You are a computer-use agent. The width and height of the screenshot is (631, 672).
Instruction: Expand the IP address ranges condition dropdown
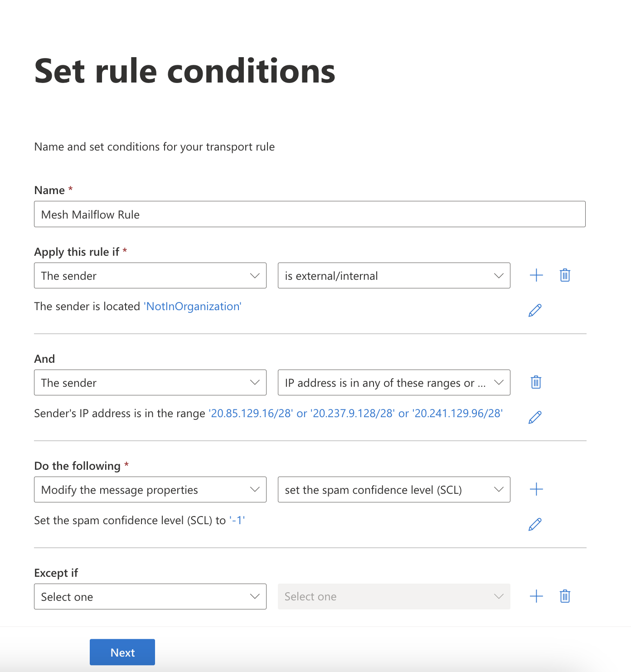(x=394, y=383)
